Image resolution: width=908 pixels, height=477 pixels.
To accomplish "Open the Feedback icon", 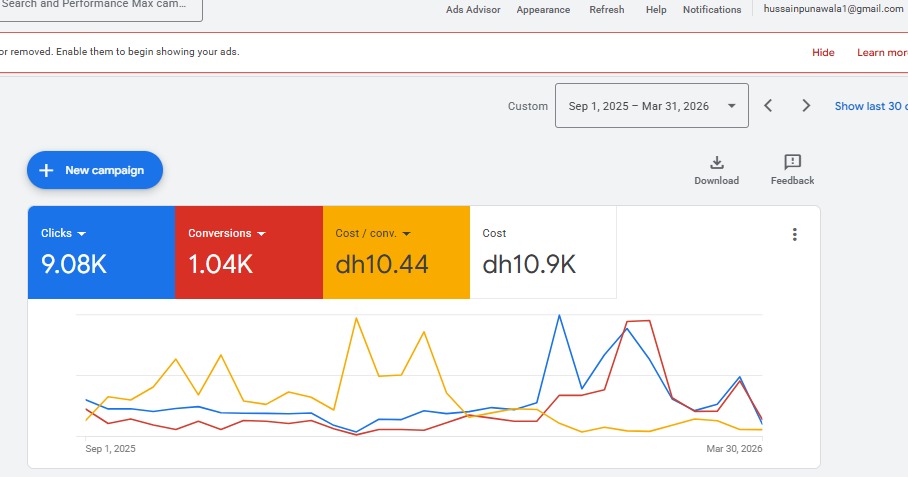I will [792, 162].
